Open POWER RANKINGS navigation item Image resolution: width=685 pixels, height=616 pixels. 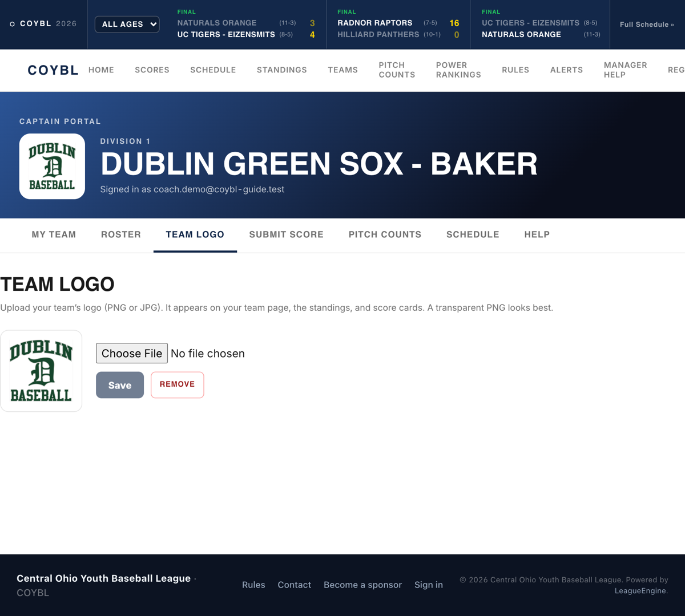(458, 70)
